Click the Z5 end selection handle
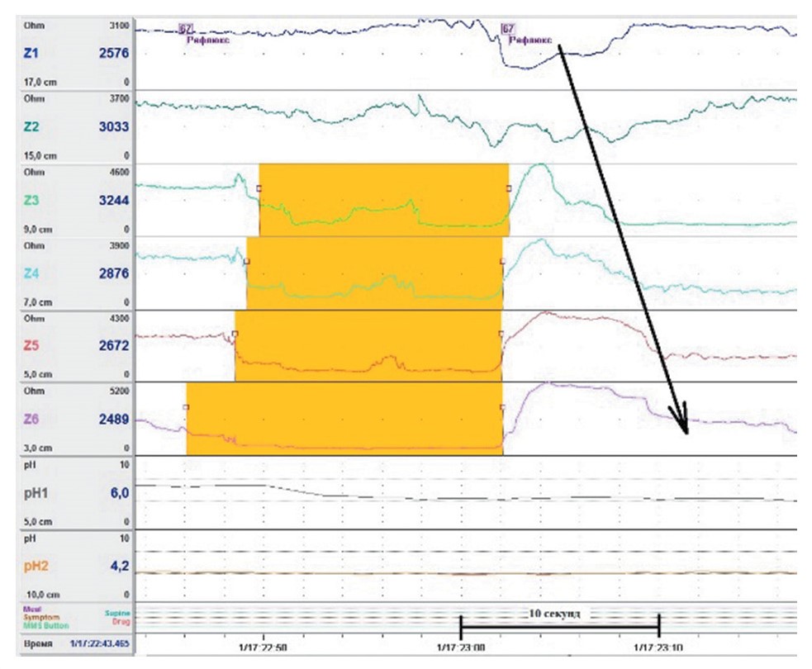The image size is (812, 669). 501,334
